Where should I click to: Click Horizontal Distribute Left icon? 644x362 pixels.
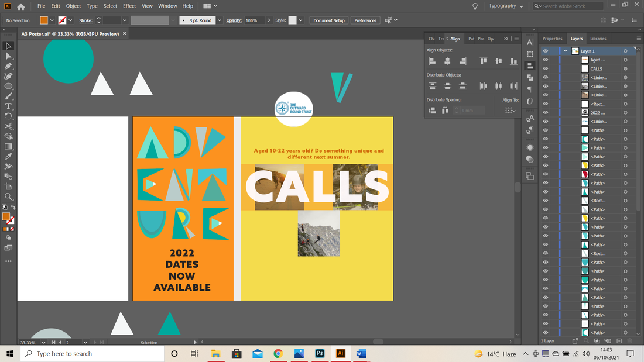pyautogui.click(x=483, y=86)
